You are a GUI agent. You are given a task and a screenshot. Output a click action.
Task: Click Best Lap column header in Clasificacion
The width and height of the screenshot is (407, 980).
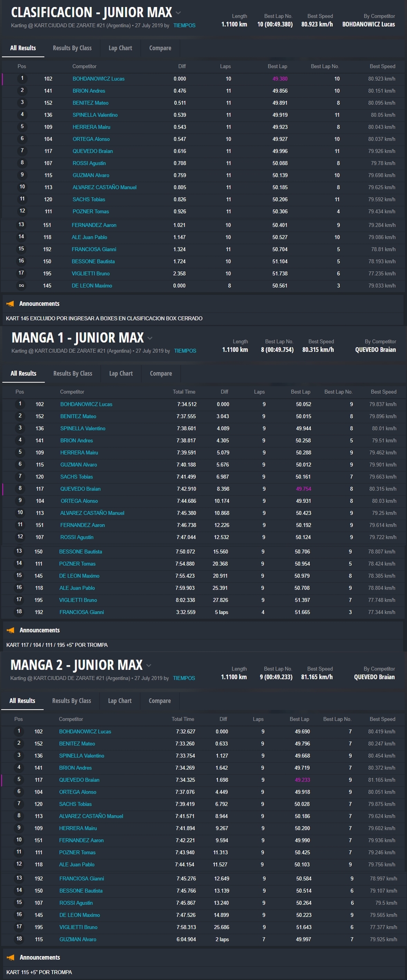(277, 67)
